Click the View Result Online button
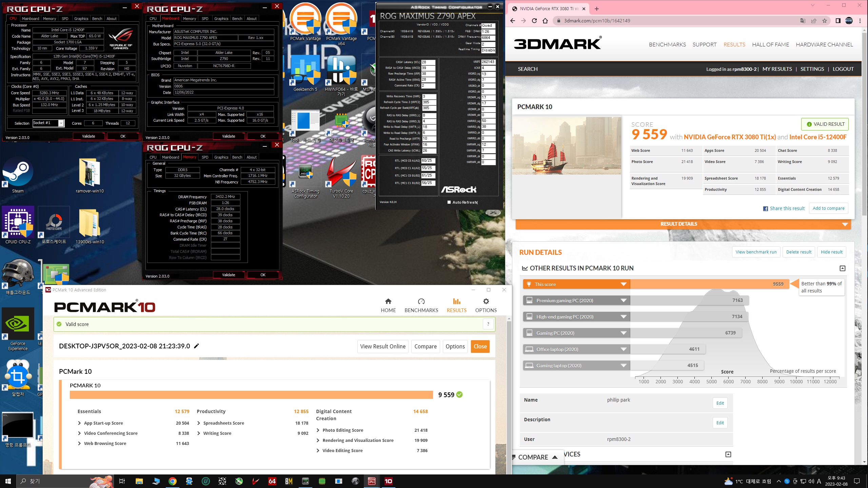 tap(383, 346)
